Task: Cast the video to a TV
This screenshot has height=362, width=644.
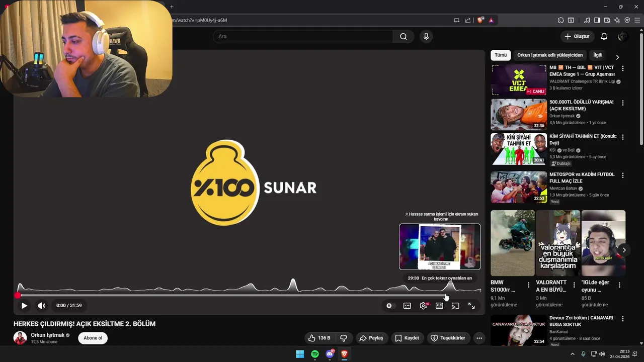Action: (455, 306)
